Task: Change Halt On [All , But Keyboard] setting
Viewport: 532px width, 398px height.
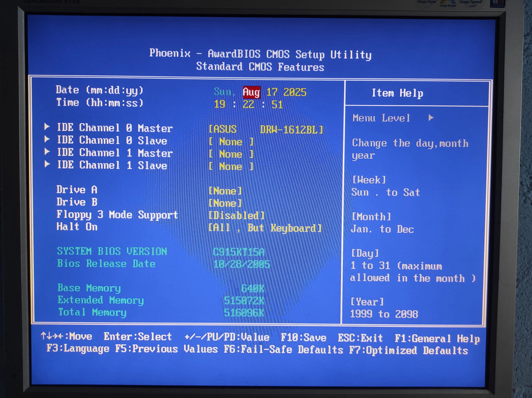Action: [x=265, y=228]
